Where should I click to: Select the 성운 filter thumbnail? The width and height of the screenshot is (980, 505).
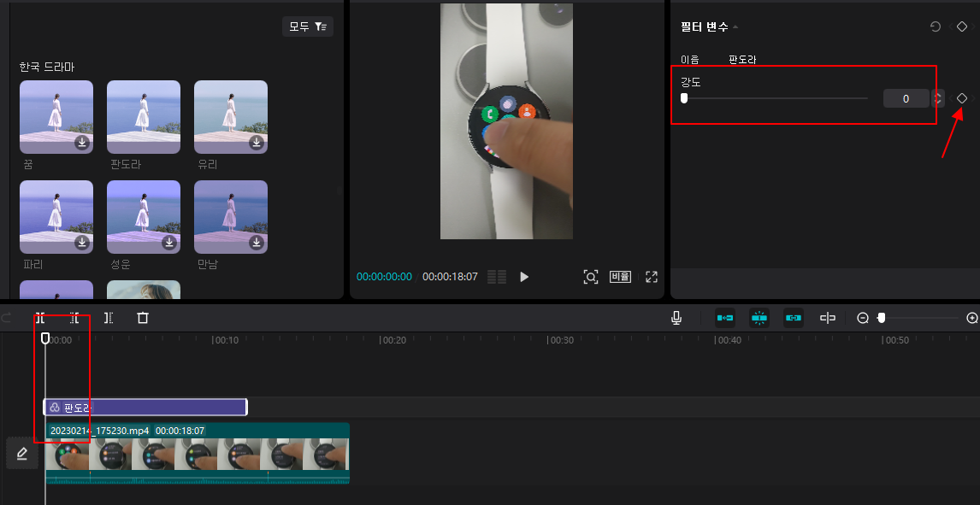coord(144,216)
